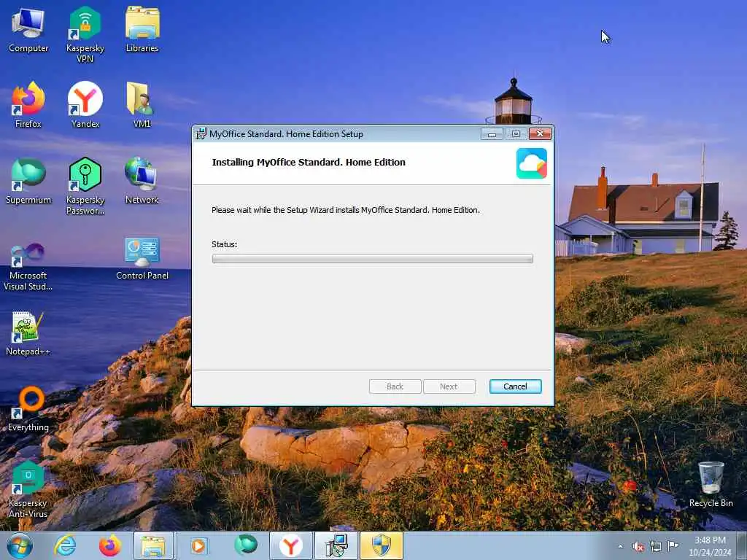Open the network tray icon
Image resolution: width=747 pixels, height=560 pixels.
coord(656,547)
